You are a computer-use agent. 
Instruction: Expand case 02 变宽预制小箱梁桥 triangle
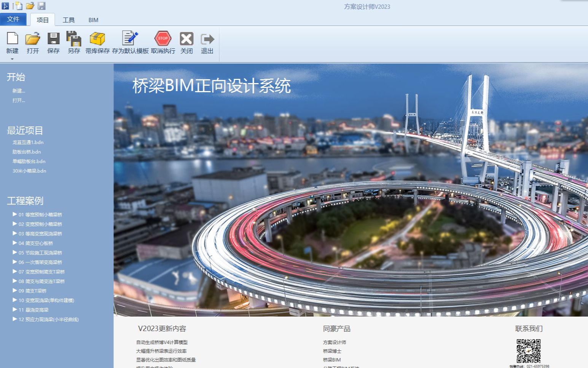[x=15, y=224]
